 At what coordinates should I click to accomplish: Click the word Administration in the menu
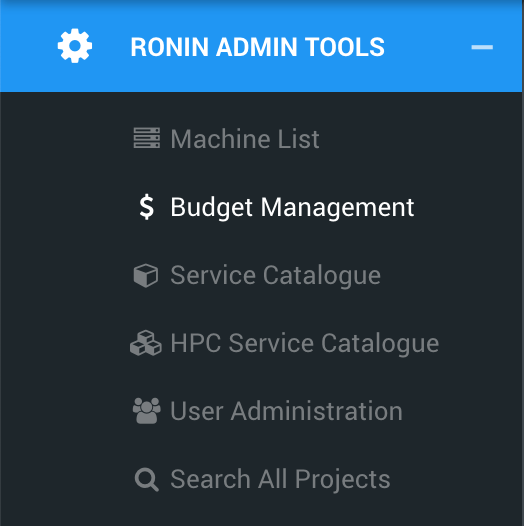pyautogui.click(x=317, y=411)
